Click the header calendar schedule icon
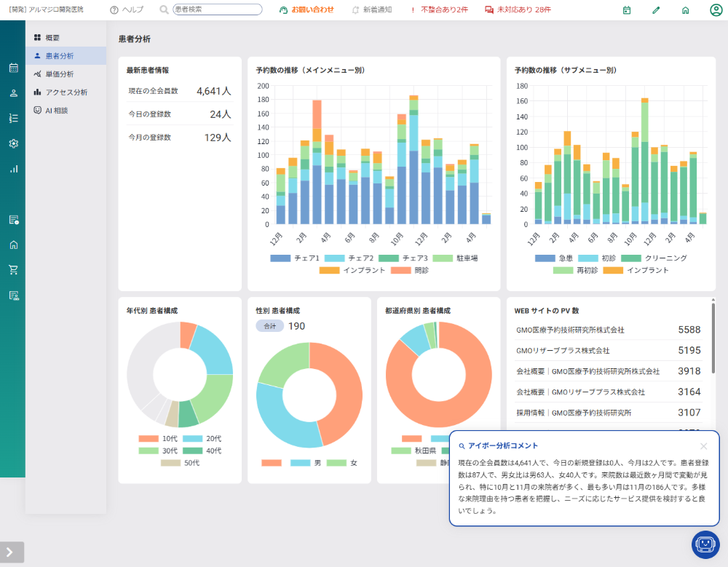 (x=627, y=9)
